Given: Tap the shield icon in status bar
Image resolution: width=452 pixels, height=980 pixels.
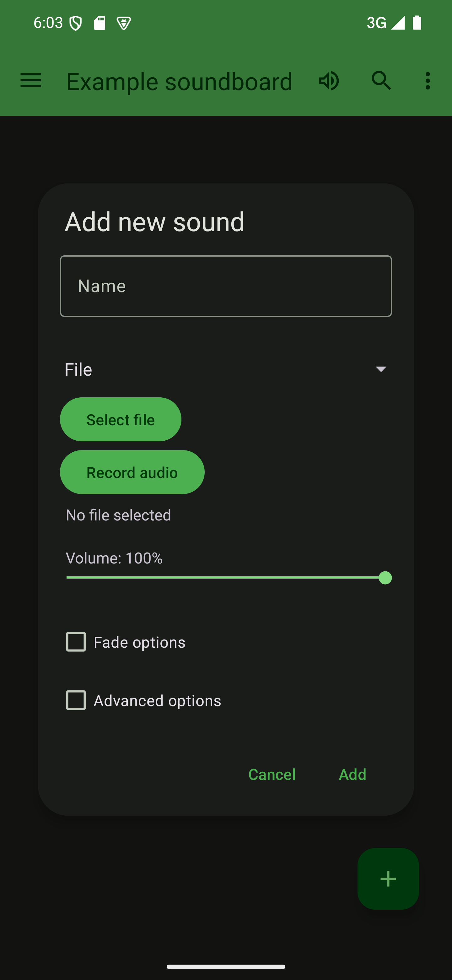Looking at the screenshot, I should pyautogui.click(x=76, y=23).
